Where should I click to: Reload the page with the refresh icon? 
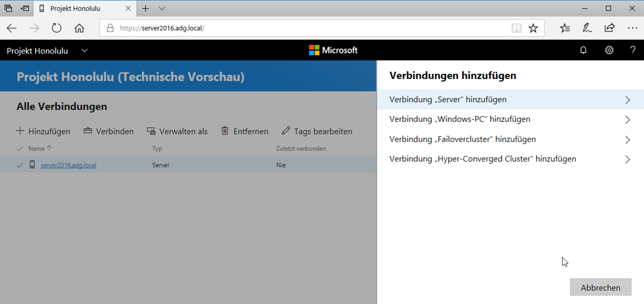(x=57, y=28)
